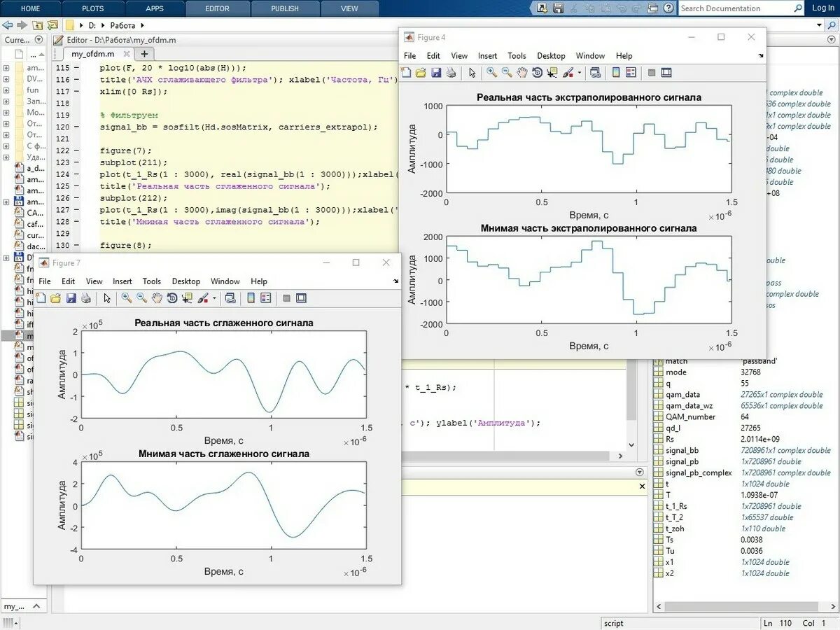Insert Colorbar in Figure 7
Screen dimensions: 840x630
click(251, 298)
